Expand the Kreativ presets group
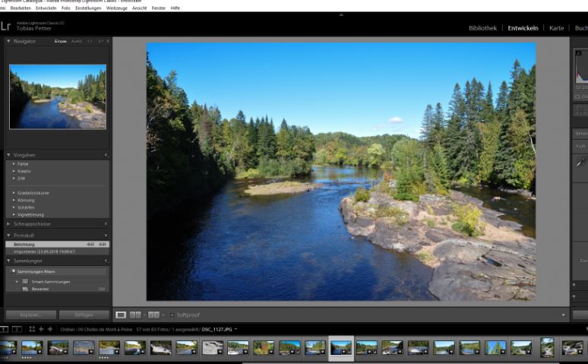Screen dimensions: 588x364 click(x=14, y=171)
